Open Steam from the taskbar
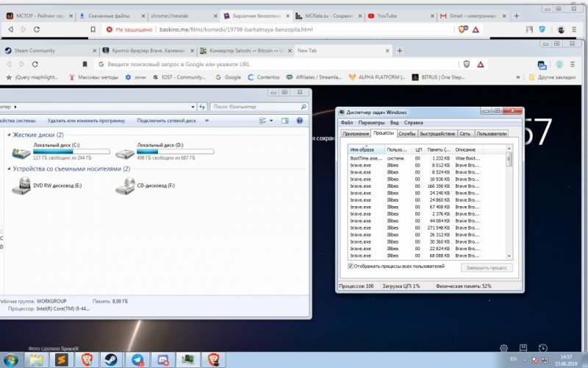 click(x=111, y=360)
